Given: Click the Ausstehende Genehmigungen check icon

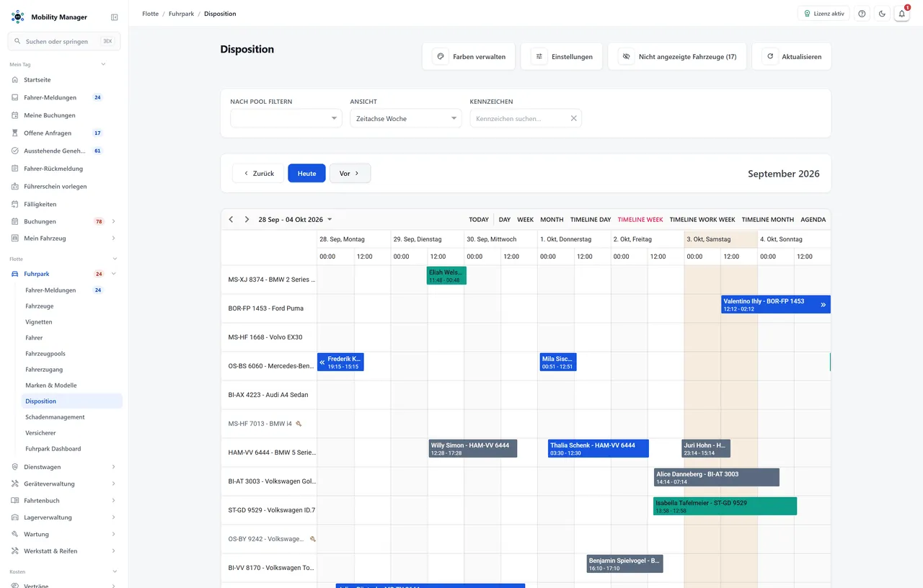Looking at the screenshot, I should click(15, 151).
